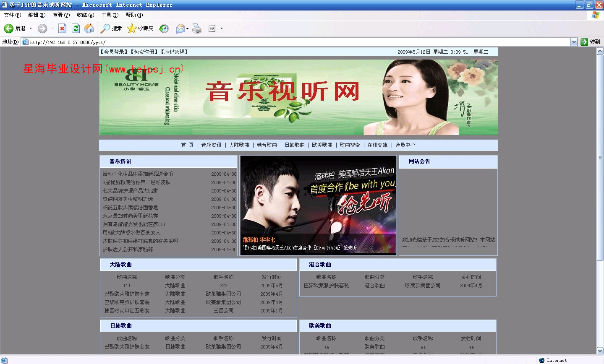Open the Favorites (收藏夹) toolbar button
The width and height of the screenshot is (604, 364).
coord(140,29)
